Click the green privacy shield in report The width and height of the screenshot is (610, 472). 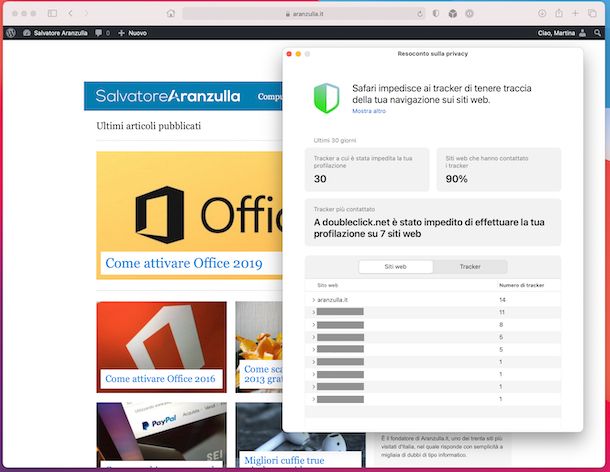[x=326, y=98]
